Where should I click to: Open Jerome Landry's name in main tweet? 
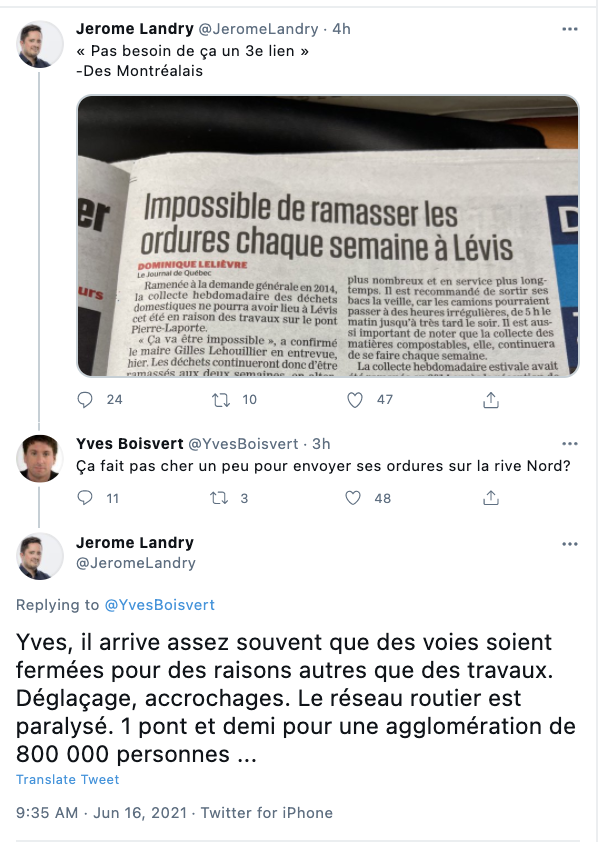pyautogui.click(x=135, y=542)
